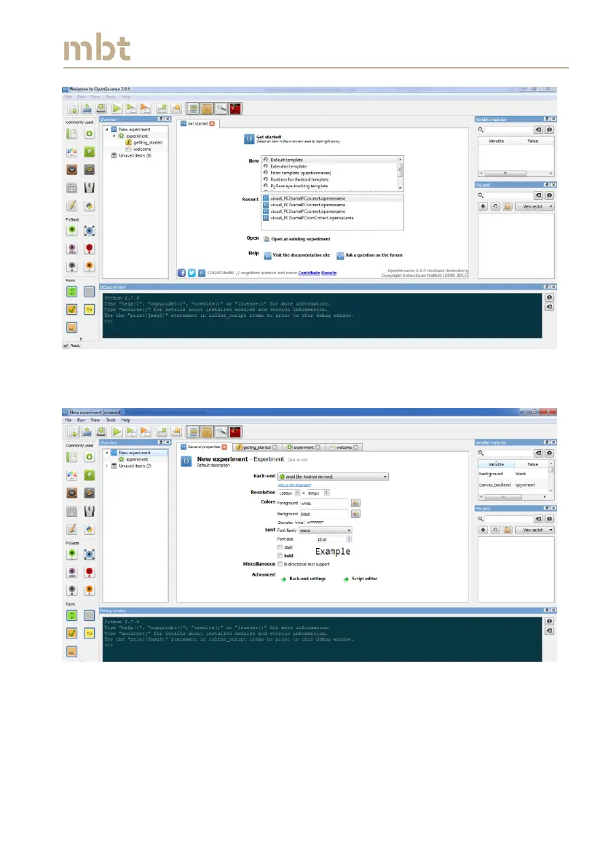Open the foreground color picker button next to white
Viewport: 611px width, 868px height.
pyautogui.click(x=355, y=503)
